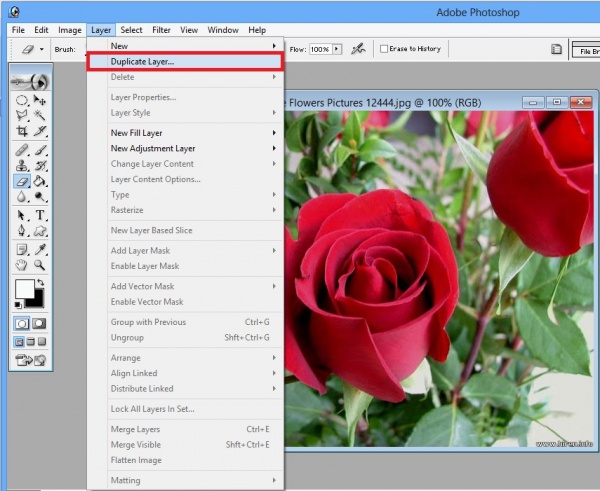Pick the Crop tool
Screen dimensions: 600x491
pyautogui.click(x=22, y=132)
